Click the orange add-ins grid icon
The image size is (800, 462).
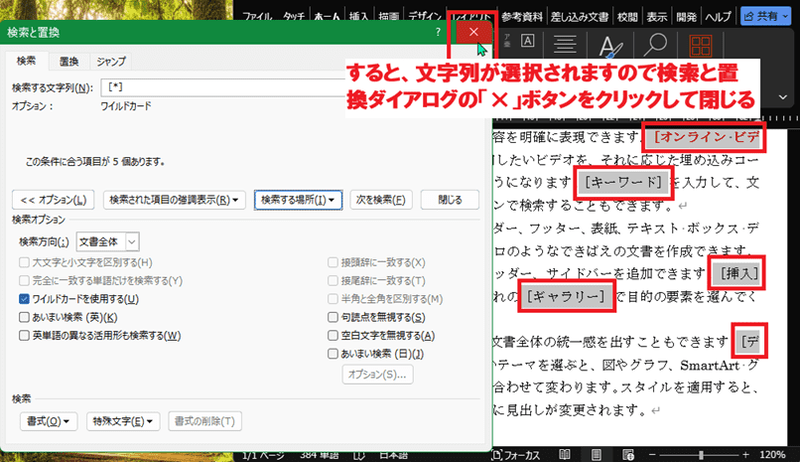701,45
